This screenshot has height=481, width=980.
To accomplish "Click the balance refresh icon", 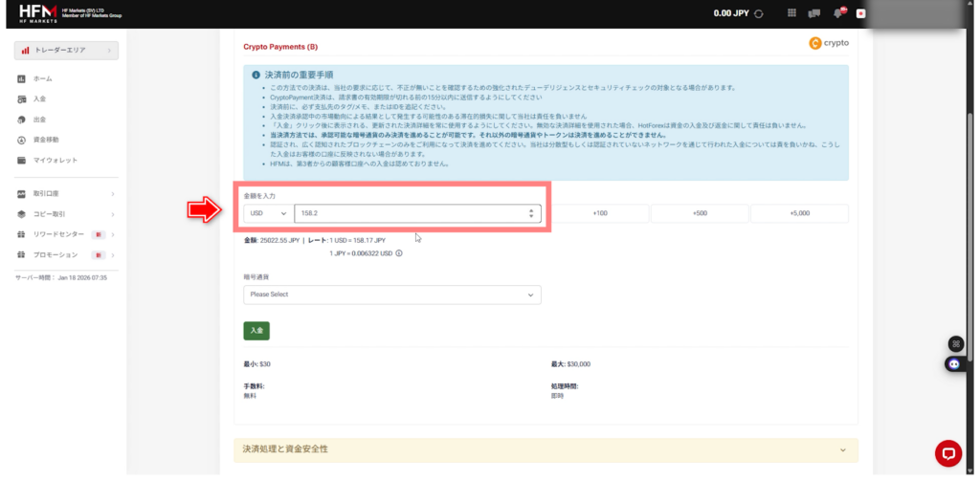I will [759, 13].
